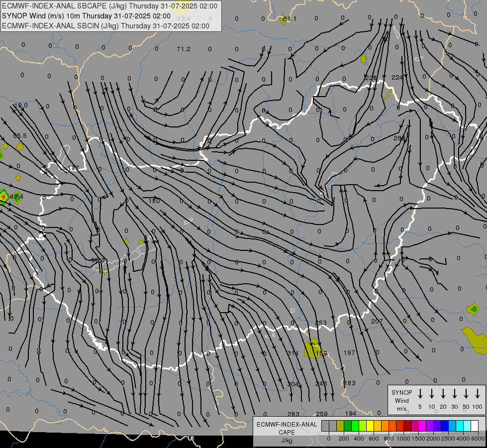
Task: Pick the dark red swatch near 1000
Action: coord(407,426)
